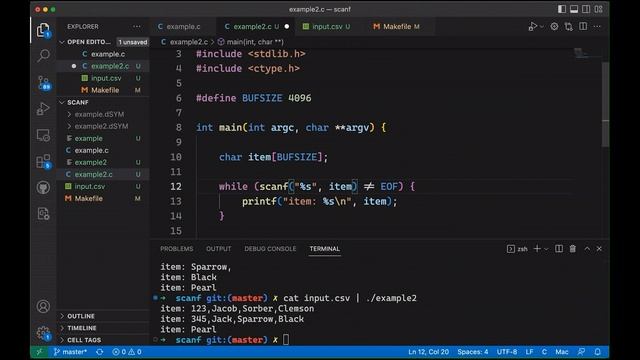Switch to the Debug Console tab
The image size is (640, 360).
coord(270,249)
